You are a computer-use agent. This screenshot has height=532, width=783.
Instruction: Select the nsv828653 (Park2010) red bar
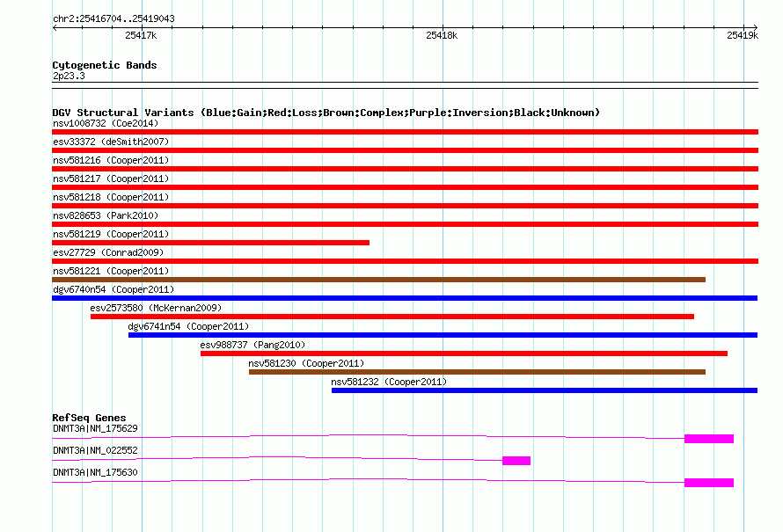coord(405,224)
